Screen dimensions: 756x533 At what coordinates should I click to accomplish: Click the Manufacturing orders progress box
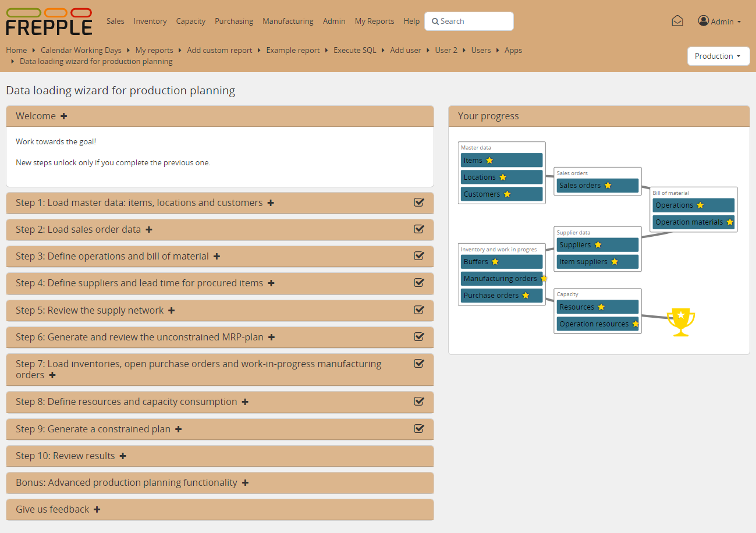pyautogui.click(x=500, y=279)
